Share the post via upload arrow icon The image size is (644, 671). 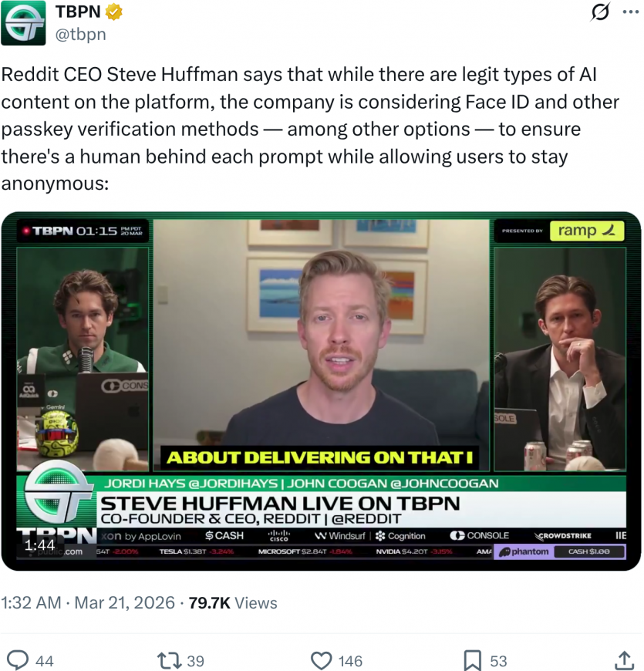(624, 660)
